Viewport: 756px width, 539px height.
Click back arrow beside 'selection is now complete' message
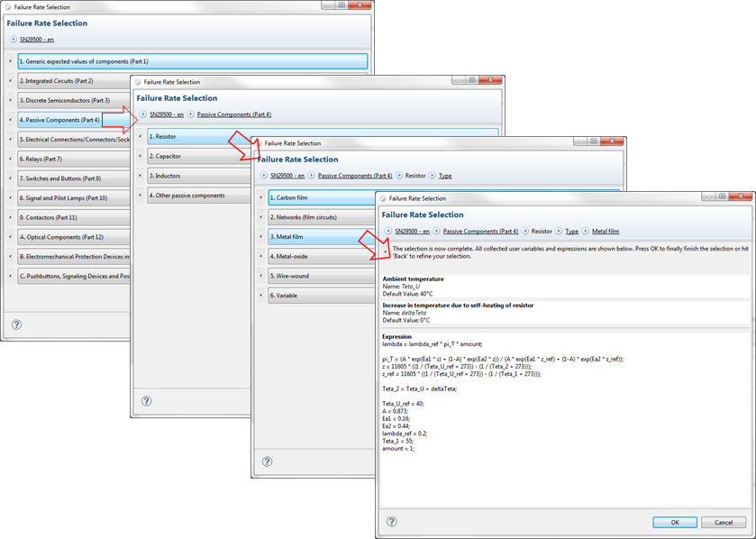[386, 251]
